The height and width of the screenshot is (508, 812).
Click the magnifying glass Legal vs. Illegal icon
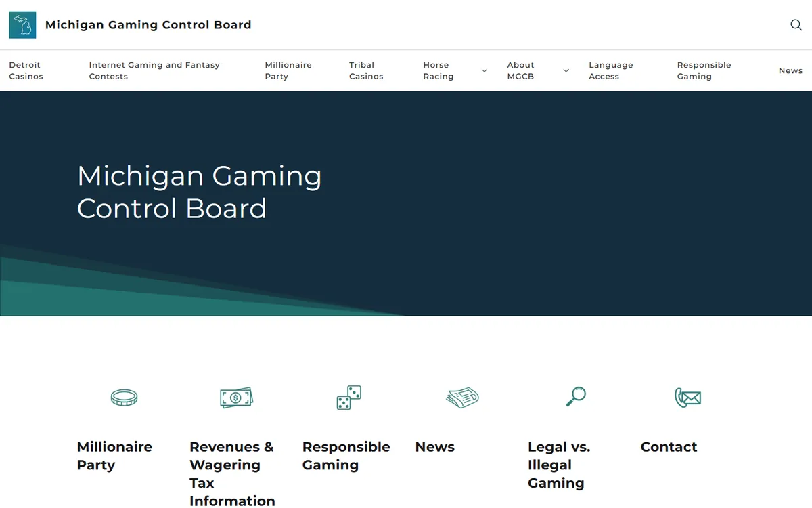(575, 397)
